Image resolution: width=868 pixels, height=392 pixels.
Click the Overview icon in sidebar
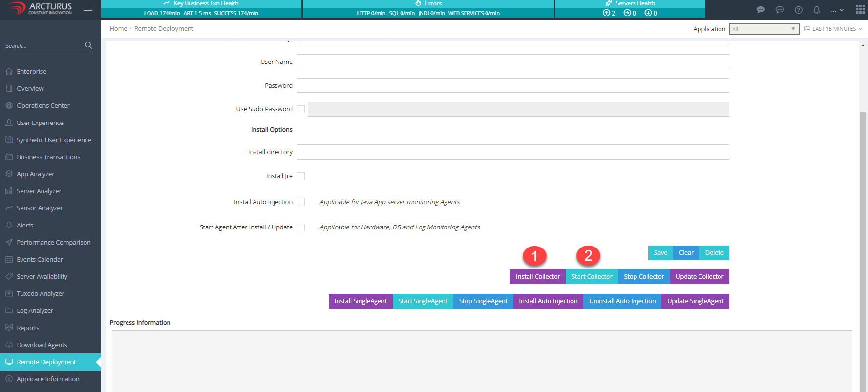(9, 88)
